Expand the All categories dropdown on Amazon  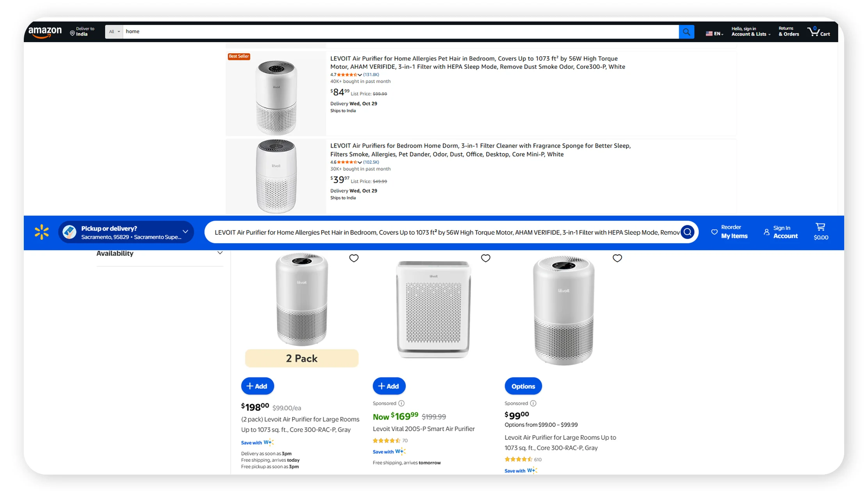pyautogui.click(x=114, y=32)
